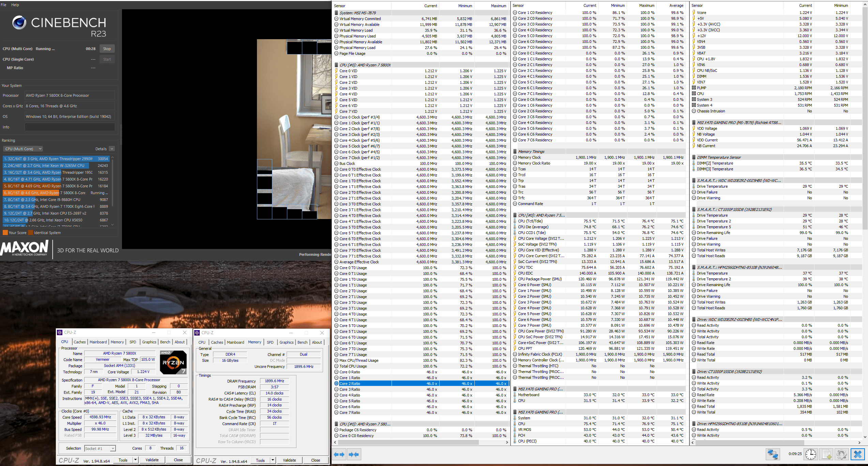The height and width of the screenshot is (466, 868).
Task: Click HWiNFO expand columns arrows icon
Action: coord(339,454)
